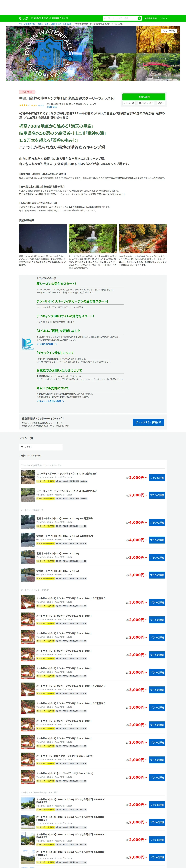
Task: Expand the 投稿 dropdown
Action: click(x=161, y=103)
